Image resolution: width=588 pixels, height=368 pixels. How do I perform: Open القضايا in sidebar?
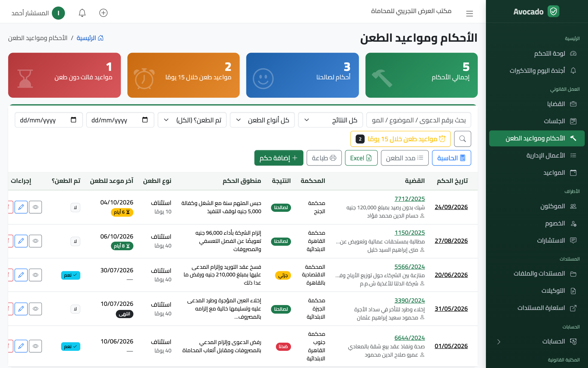537,104
